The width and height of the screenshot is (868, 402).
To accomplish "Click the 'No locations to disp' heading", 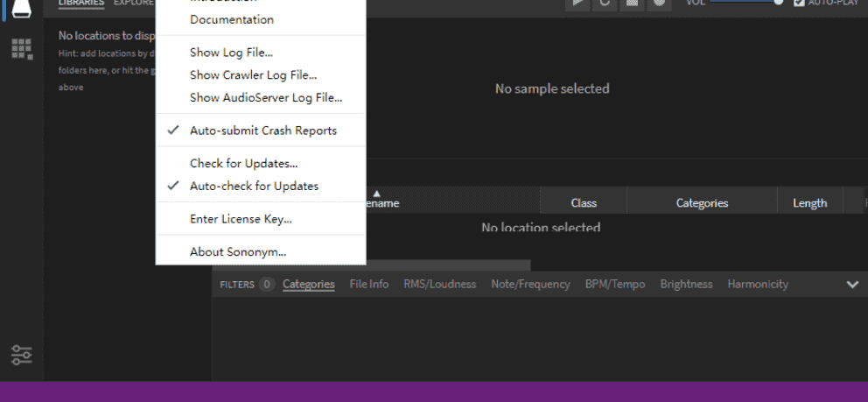I will pyautogui.click(x=107, y=35).
